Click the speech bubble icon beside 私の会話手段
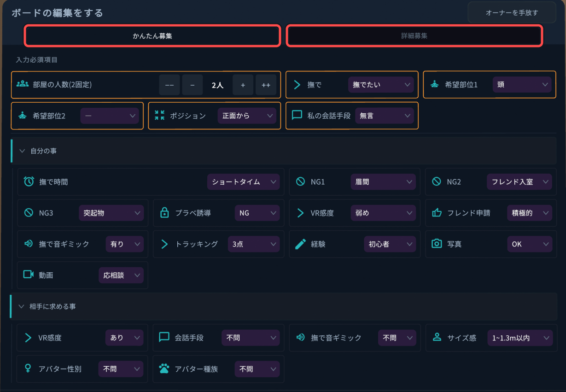This screenshot has height=392, width=566. (297, 115)
